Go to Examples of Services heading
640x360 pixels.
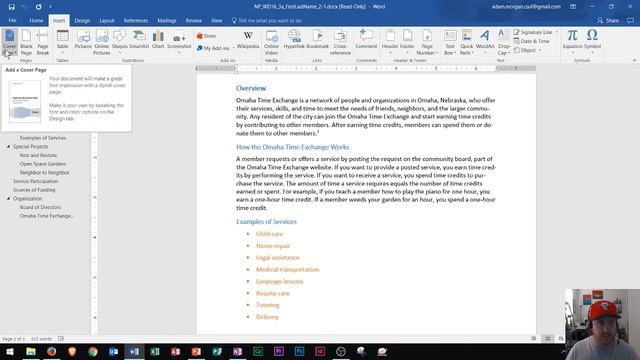(x=43, y=138)
